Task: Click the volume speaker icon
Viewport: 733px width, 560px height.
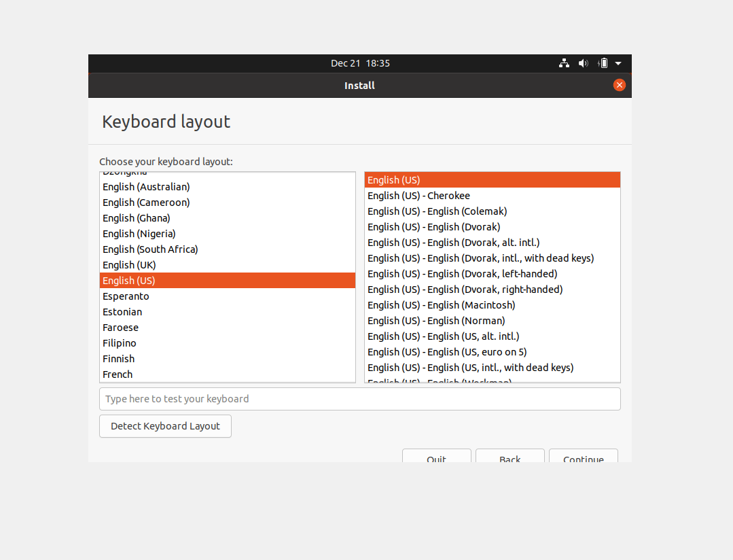Action: 583,63
